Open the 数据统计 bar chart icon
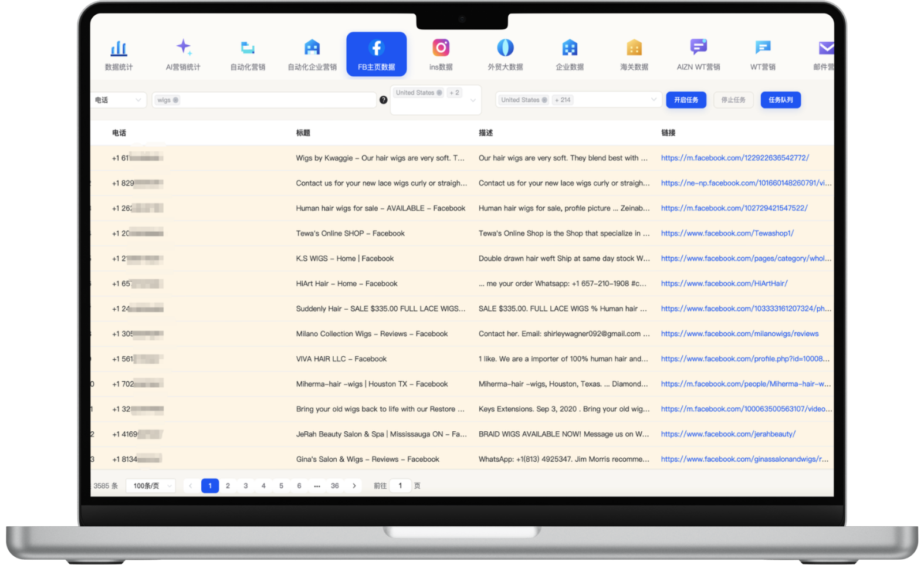Image resolution: width=924 pixels, height=565 pixels. click(x=119, y=48)
